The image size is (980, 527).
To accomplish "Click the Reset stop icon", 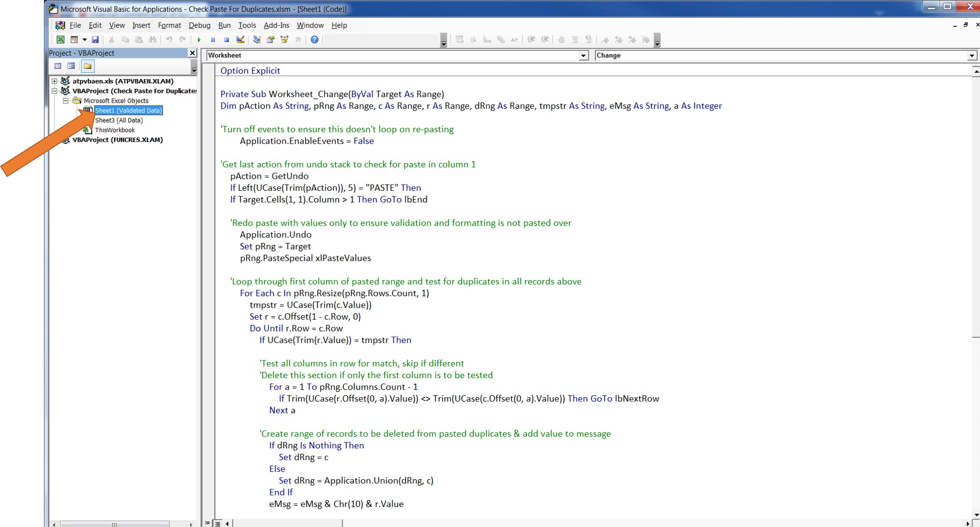I will point(227,40).
